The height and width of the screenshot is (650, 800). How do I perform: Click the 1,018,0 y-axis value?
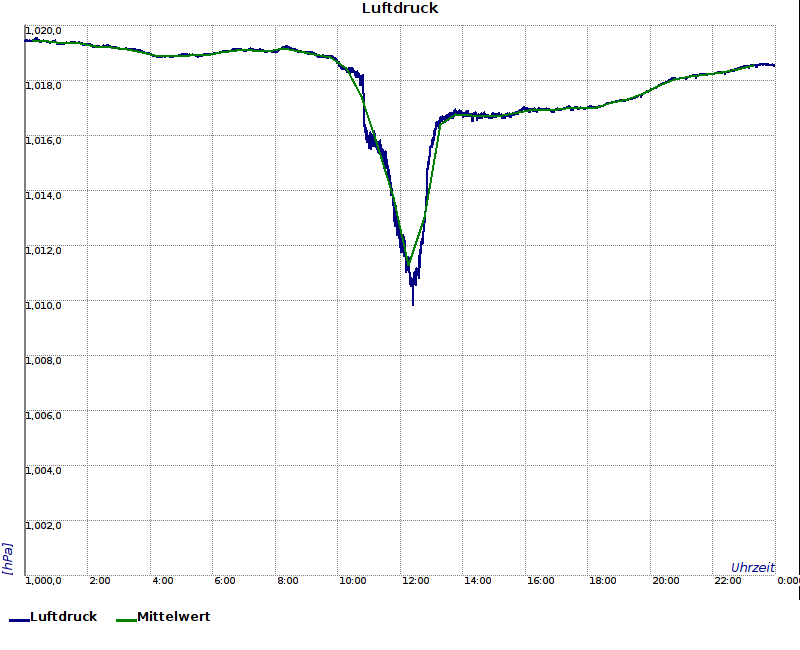pyautogui.click(x=43, y=85)
